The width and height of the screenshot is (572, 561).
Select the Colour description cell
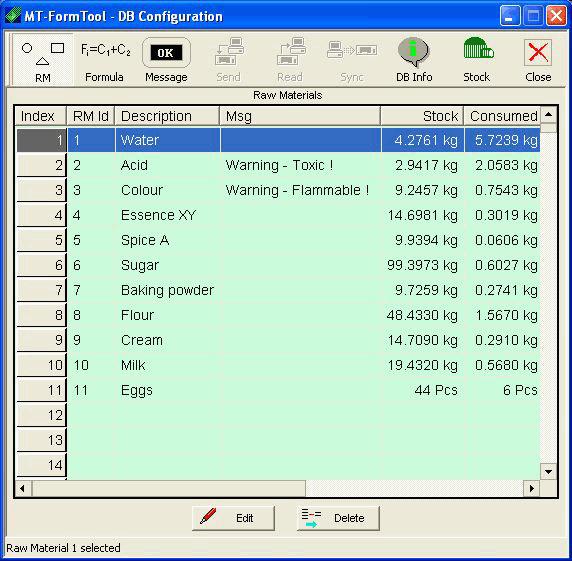coord(168,190)
